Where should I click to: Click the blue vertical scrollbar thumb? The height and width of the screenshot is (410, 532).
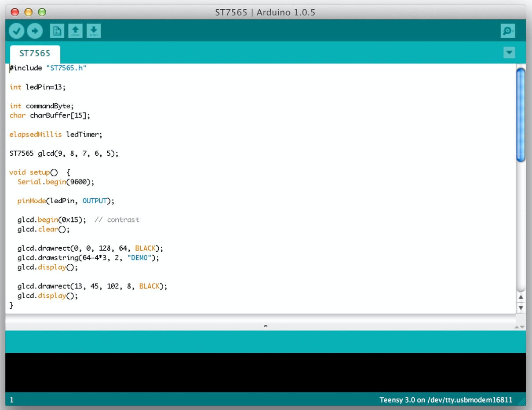coord(521,115)
